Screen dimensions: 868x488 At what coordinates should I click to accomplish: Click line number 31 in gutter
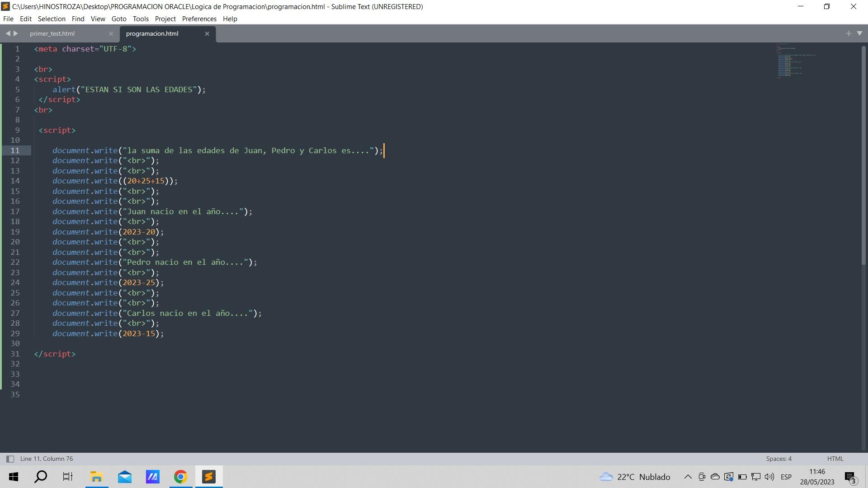tap(15, 354)
